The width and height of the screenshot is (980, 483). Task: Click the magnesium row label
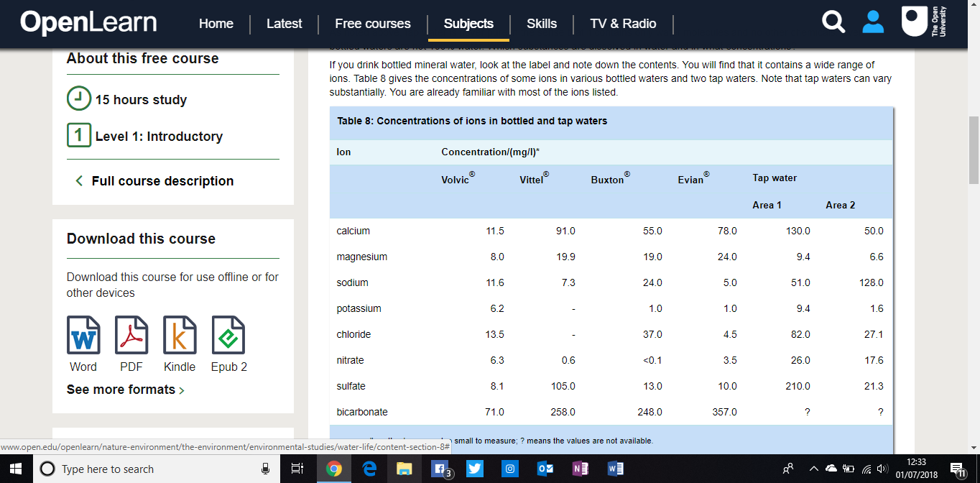pos(362,257)
